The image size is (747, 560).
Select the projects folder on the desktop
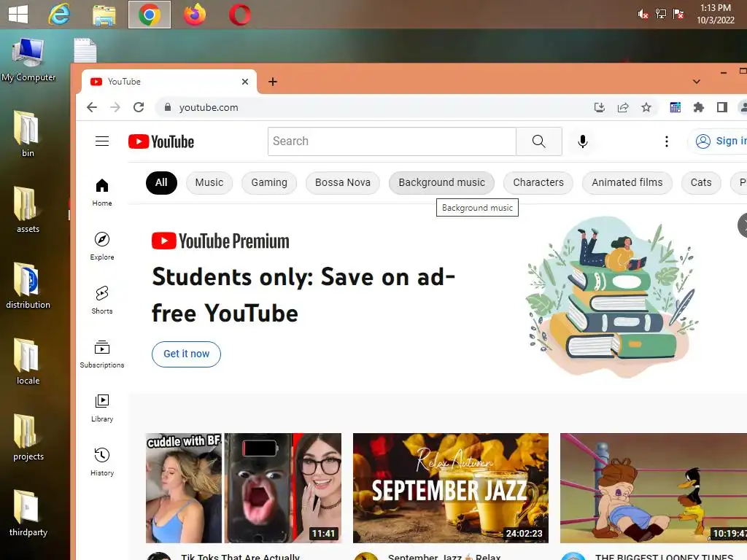28,437
